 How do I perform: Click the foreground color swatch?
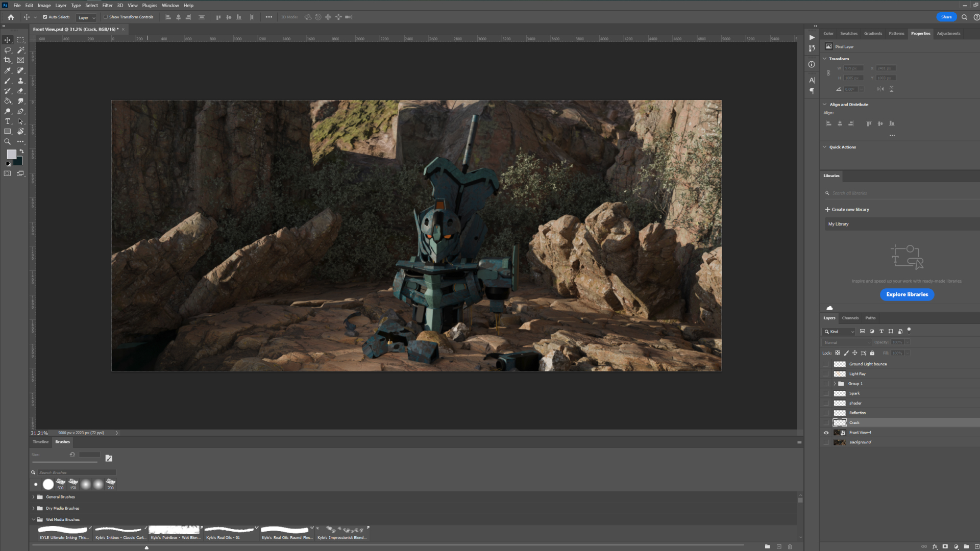click(x=11, y=154)
